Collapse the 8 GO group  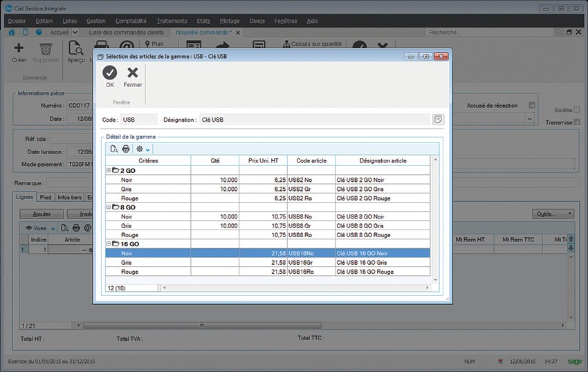109,207
